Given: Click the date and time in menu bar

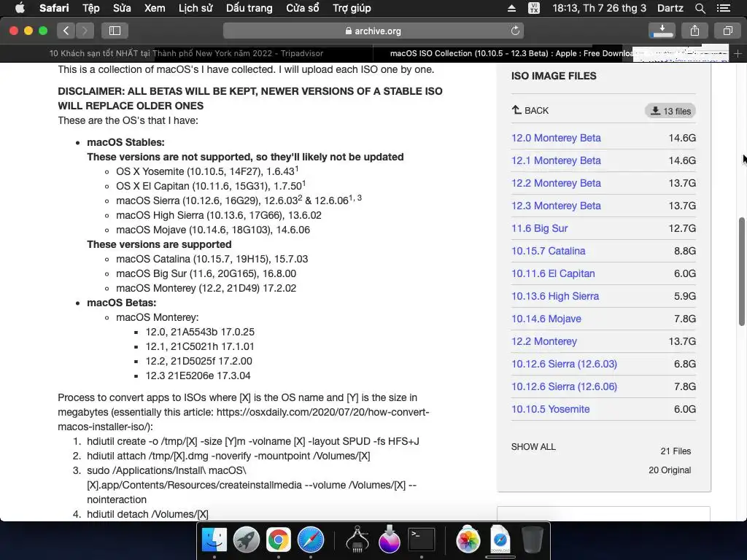Looking at the screenshot, I should tap(600, 8).
